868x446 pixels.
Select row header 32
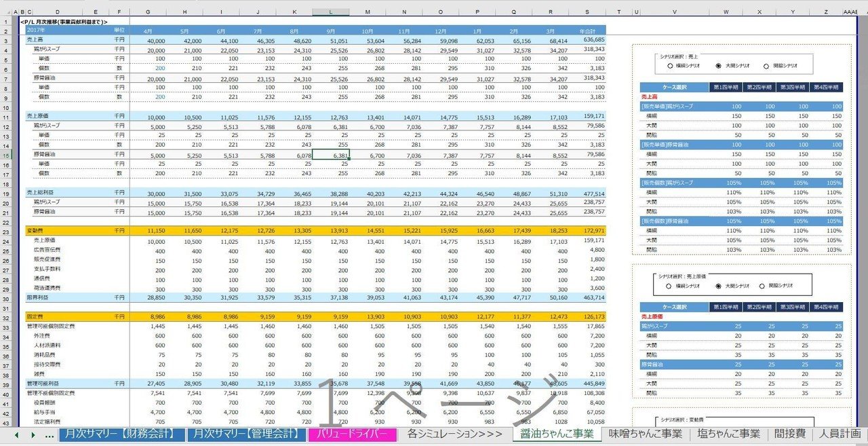(5, 316)
